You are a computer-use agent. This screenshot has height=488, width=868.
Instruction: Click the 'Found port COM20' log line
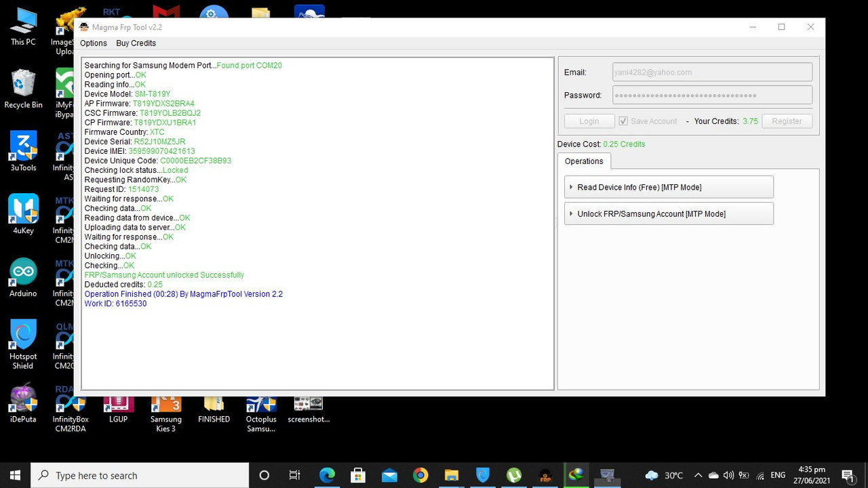point(183,66)
